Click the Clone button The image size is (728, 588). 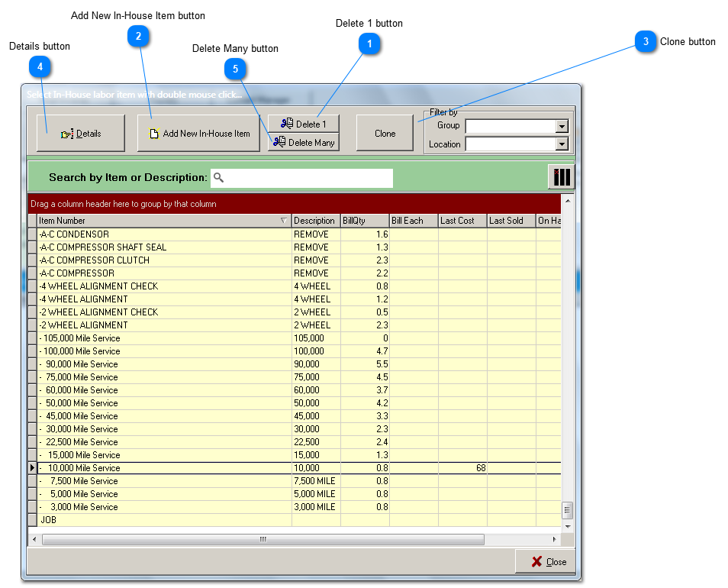coord(385,134)
